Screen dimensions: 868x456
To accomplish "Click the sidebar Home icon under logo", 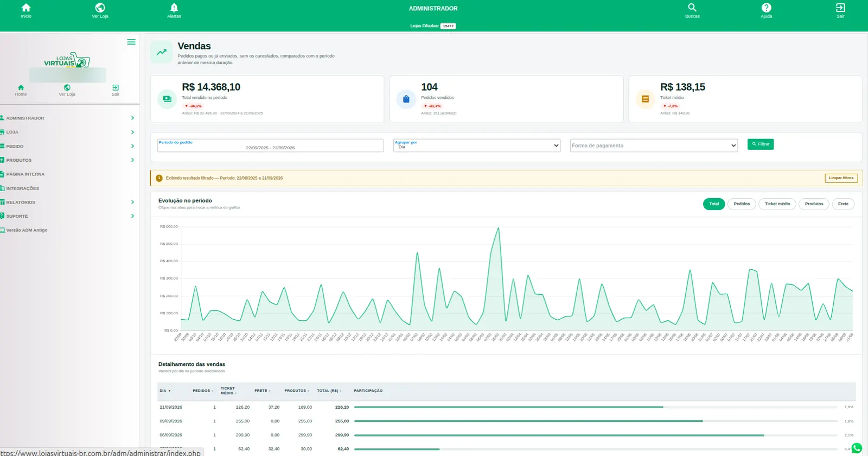I will click(x=21, y=87).
